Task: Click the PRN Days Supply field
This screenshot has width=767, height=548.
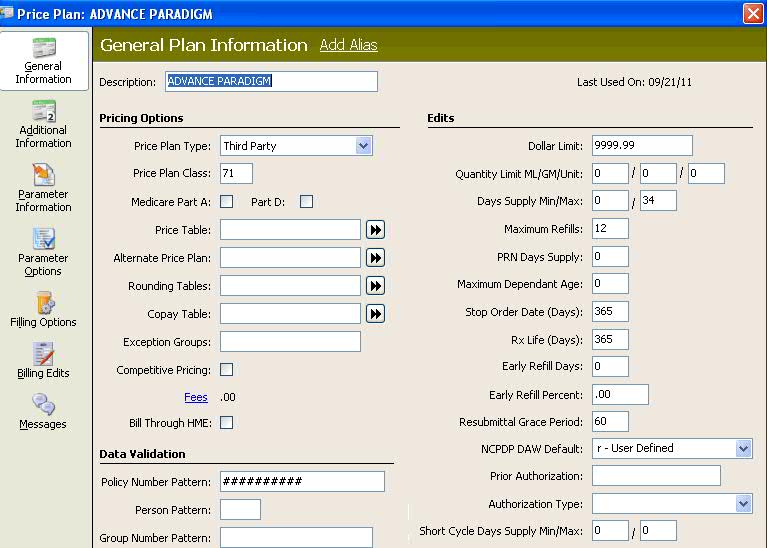Action: 610,256
